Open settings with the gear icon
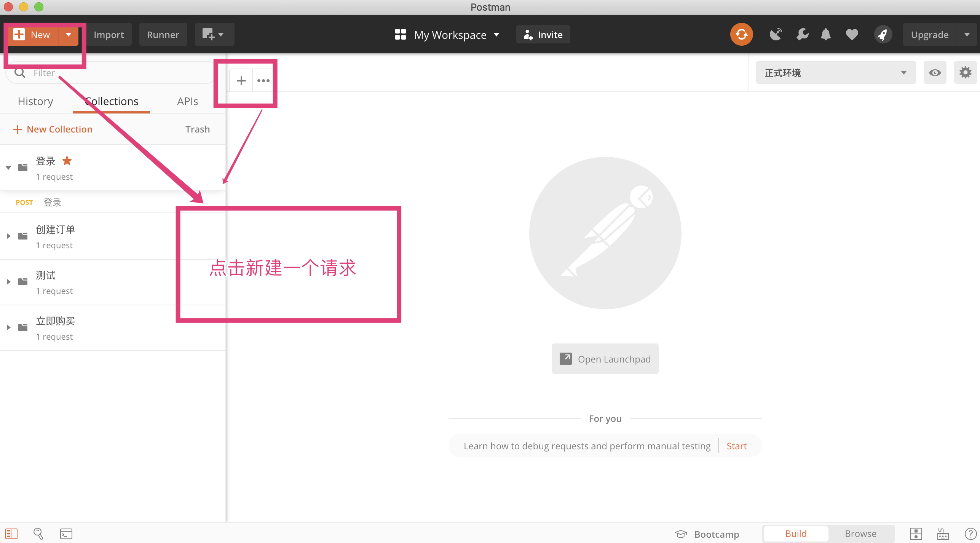 pos(965,72)
